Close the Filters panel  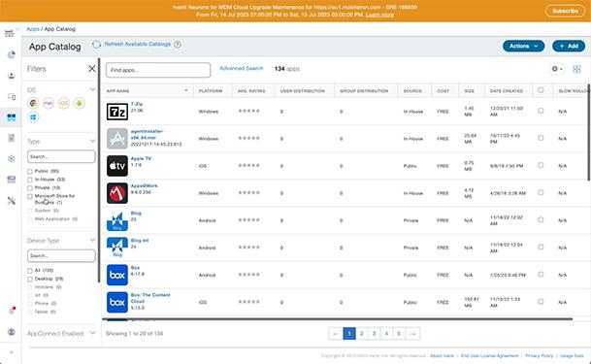pyautogui.click(x=92, y=69)
